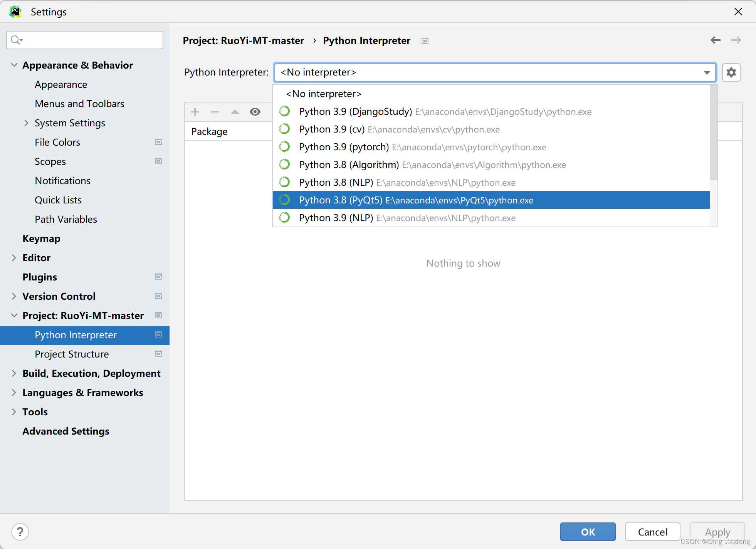Expand the Languages & Frameworks section
Screen dimensions: 756x549
click(14, 393)
